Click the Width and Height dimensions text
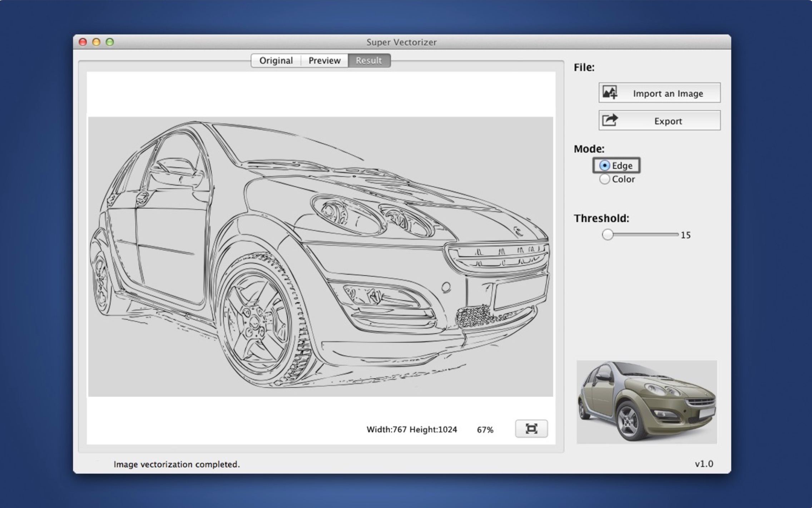Image resolution: width=812 pixels, height=508 pixels. [412, 429]
